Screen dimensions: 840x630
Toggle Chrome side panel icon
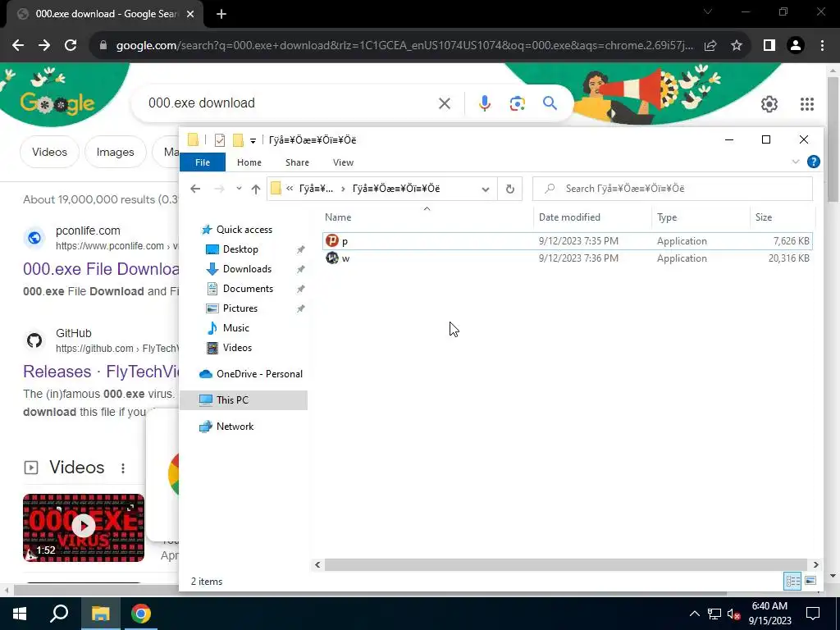[769, 46]
